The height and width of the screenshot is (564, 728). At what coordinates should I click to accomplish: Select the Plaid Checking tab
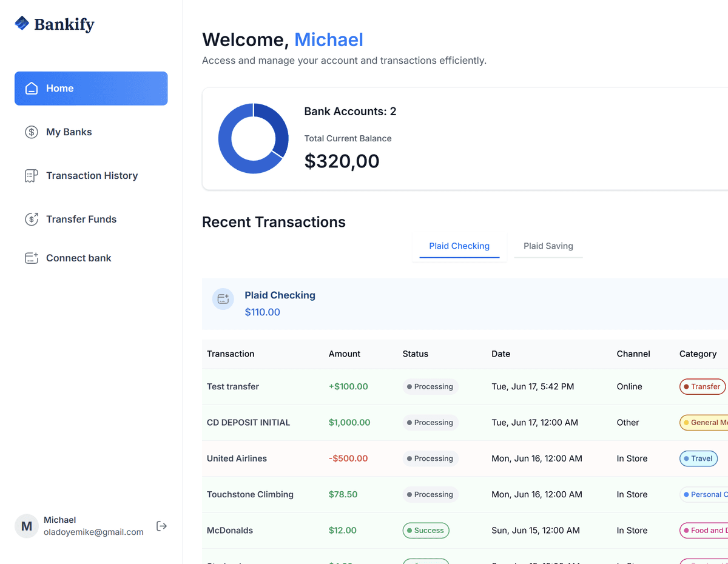point(459,246)
